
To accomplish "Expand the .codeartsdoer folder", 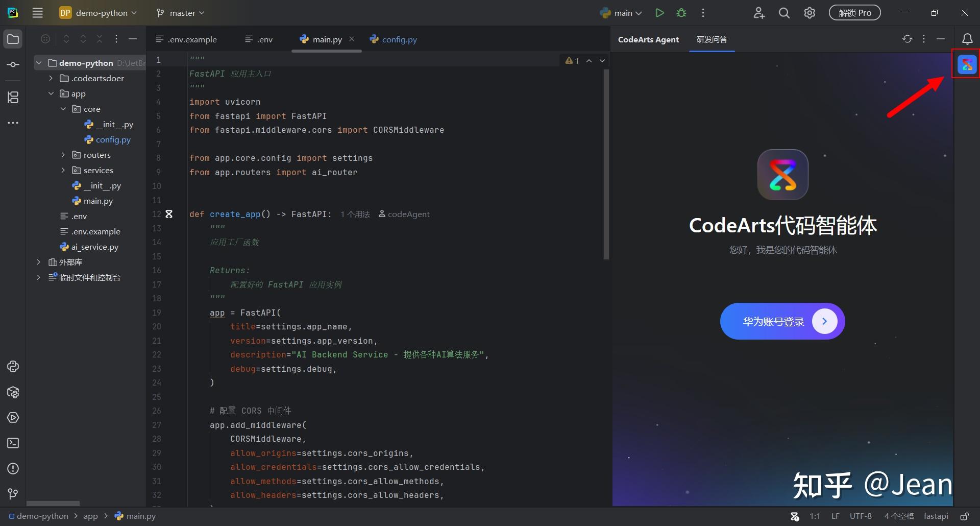I will (x=51, y=78).
